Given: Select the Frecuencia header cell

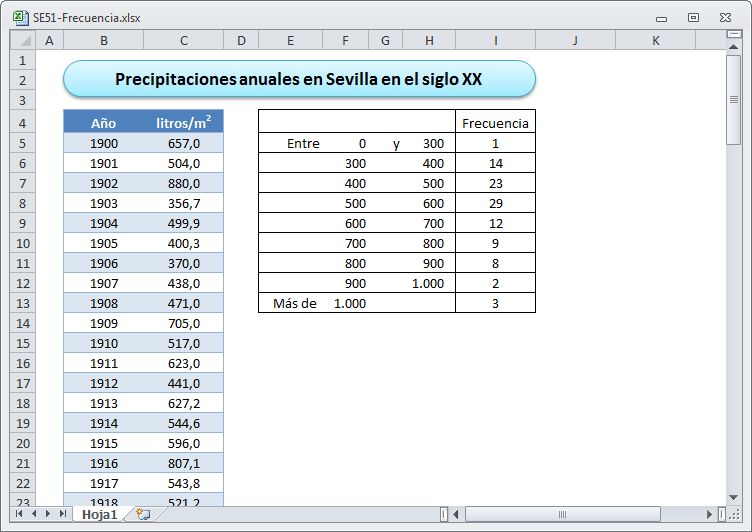Looking at the screenshot, I should tap(495, 123).
